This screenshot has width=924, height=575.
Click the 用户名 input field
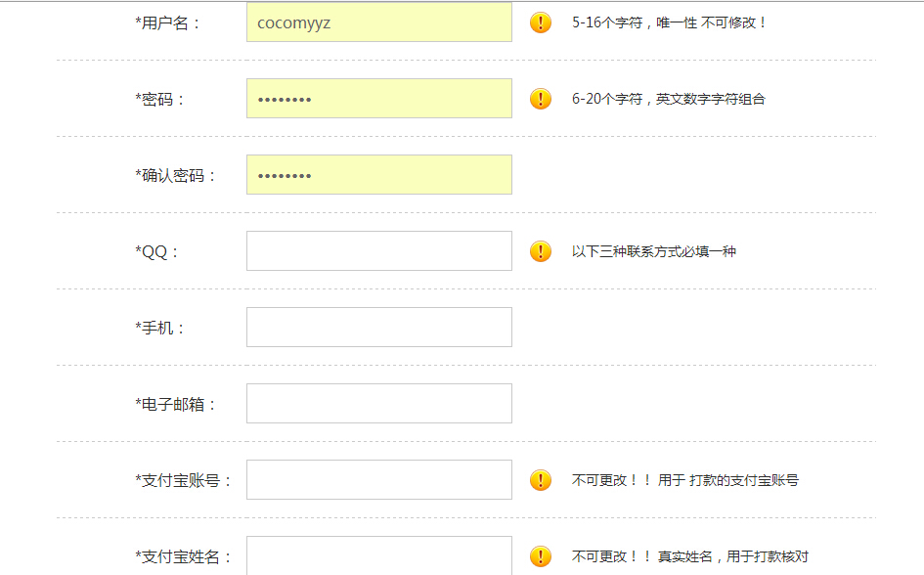click(379, 22)
